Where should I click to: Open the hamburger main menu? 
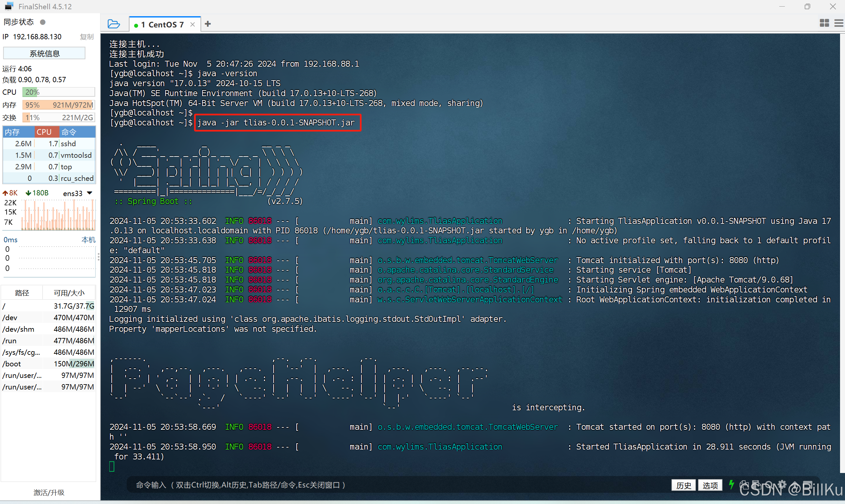click(839, 23)
